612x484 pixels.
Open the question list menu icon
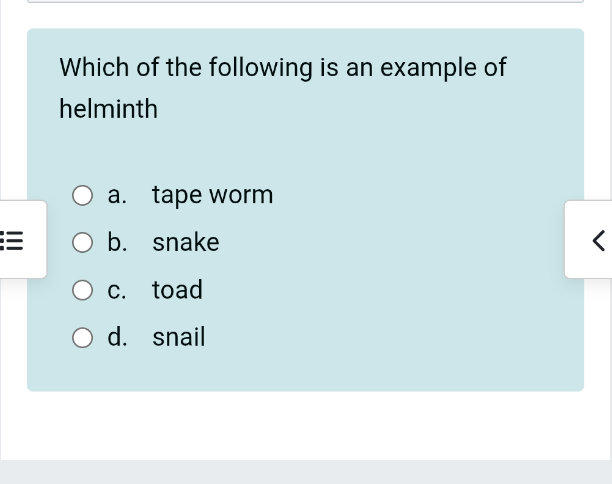pyautogui.click(x=14, y=240)
